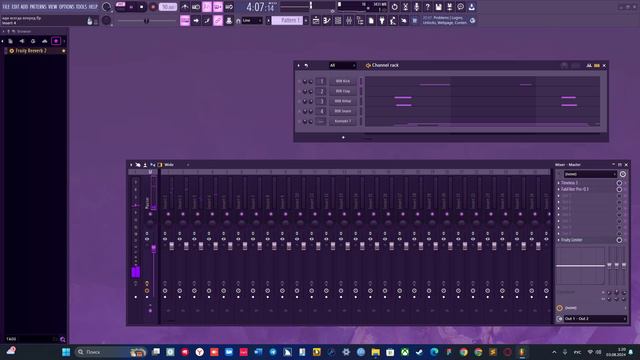
Task: Click the question mark help icon
Action: (x=427, y=7)
